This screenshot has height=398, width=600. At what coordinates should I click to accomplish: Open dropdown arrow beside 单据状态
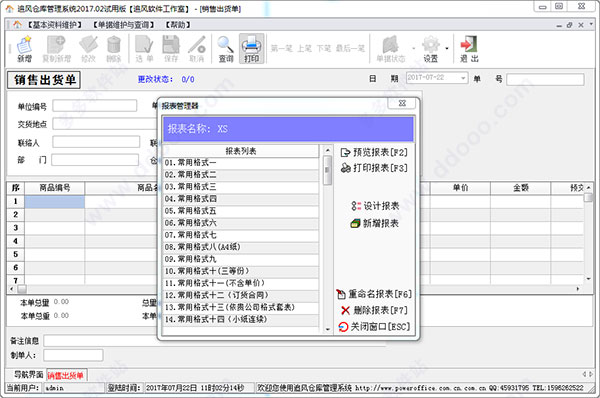coord(414,49)
